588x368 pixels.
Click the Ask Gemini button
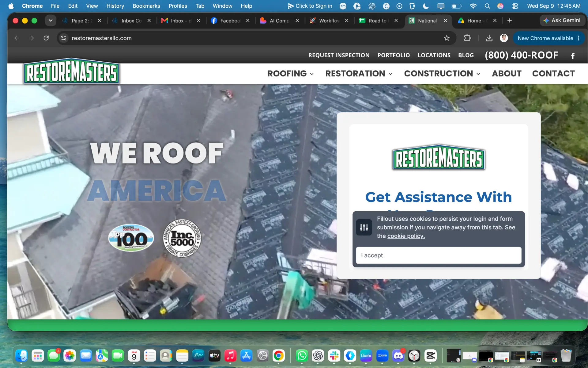[562, 21]
